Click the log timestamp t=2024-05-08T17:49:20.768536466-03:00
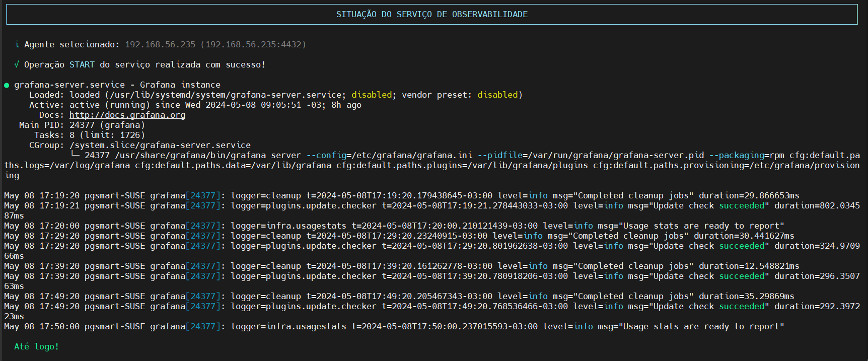This screenshot has width=868, height=361. (x=475, y=306)
